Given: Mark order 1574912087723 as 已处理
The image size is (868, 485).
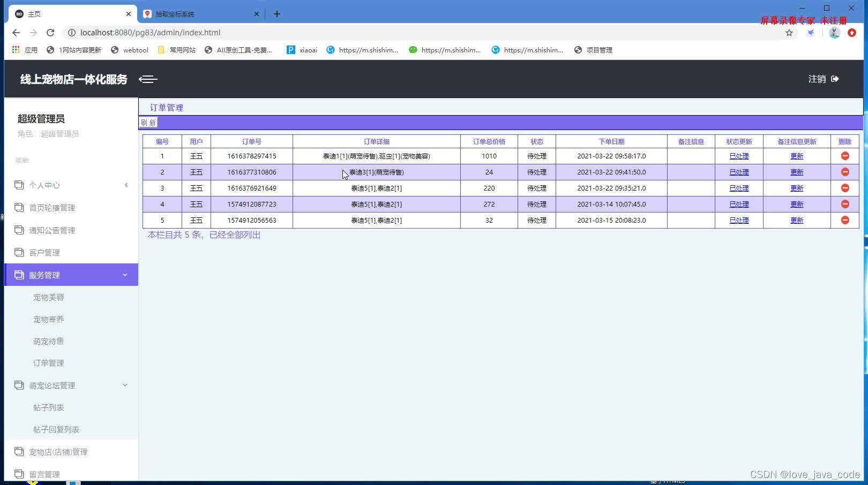Looking at the screenshot, I should pos(739,204).
